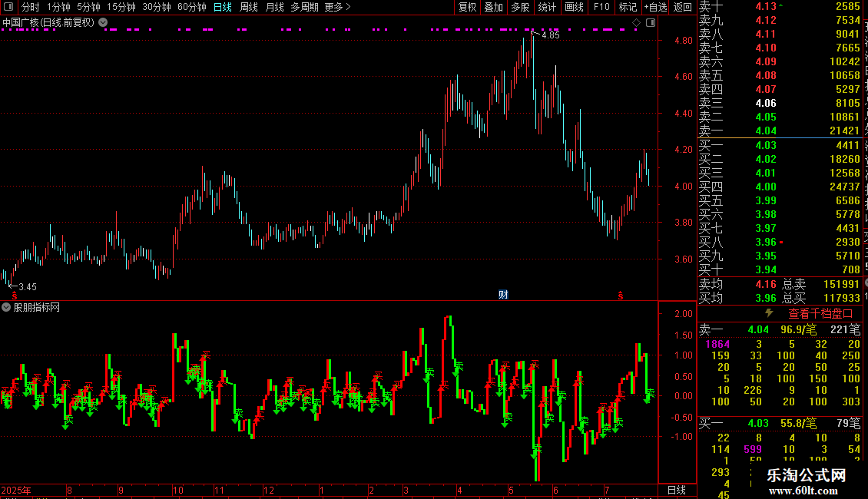
Task: Click month 12 on time axis
Action: (x=269, y=490)
